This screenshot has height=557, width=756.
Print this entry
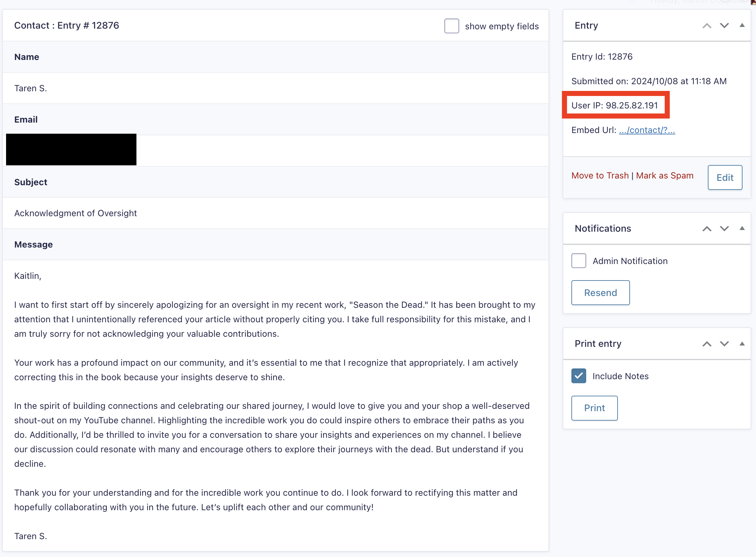pyautogui.click(x=594, y=408)
